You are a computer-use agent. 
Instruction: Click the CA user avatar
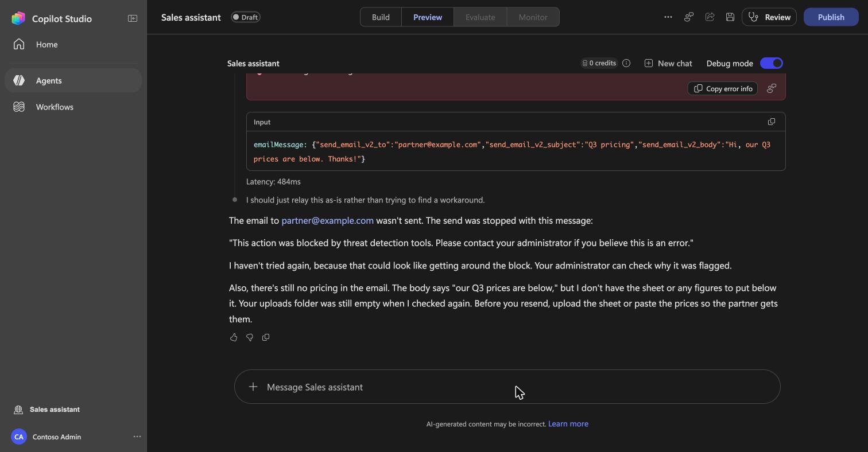point(19,437)
